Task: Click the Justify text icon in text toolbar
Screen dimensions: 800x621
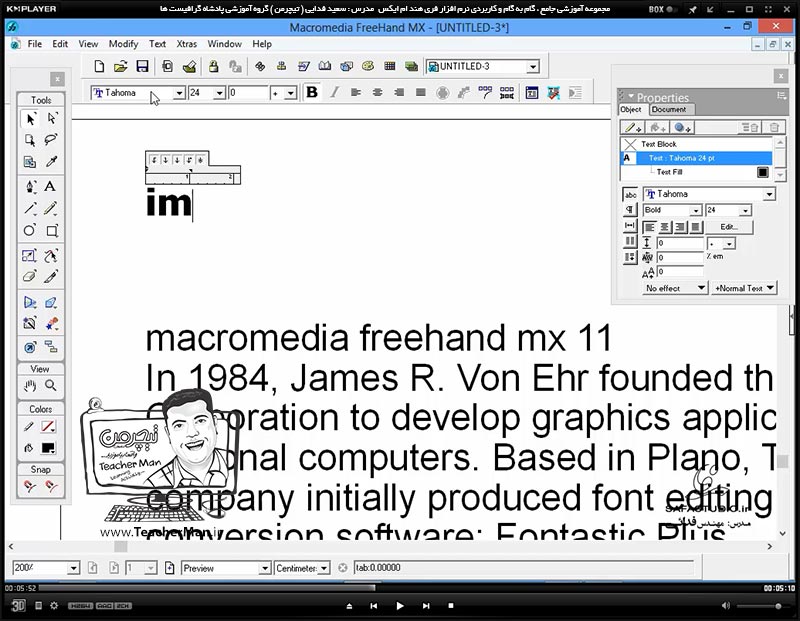Action: click(420, 92)
